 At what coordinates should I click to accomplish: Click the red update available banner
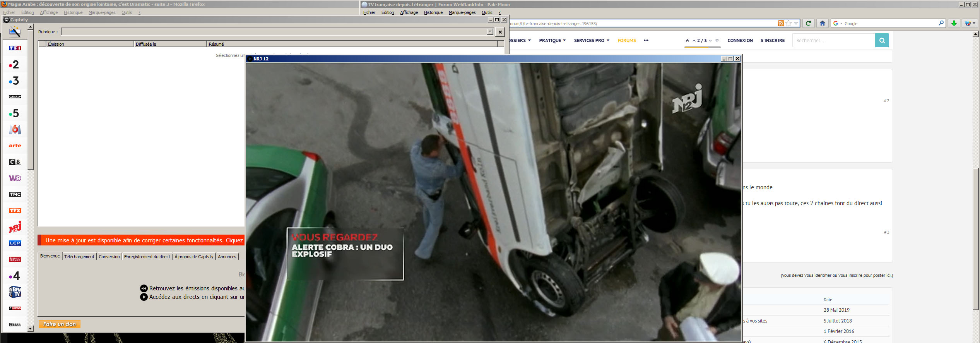click(141, 240)
